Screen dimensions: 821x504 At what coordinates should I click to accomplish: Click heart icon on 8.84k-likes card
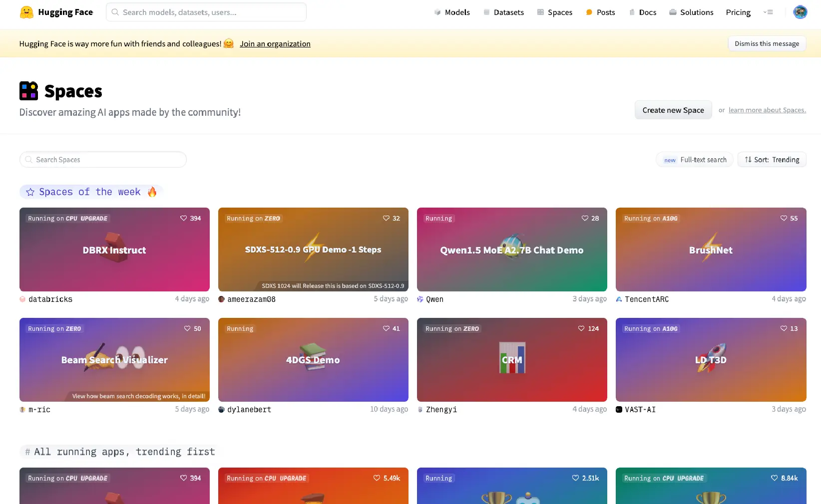coord(774,478)
